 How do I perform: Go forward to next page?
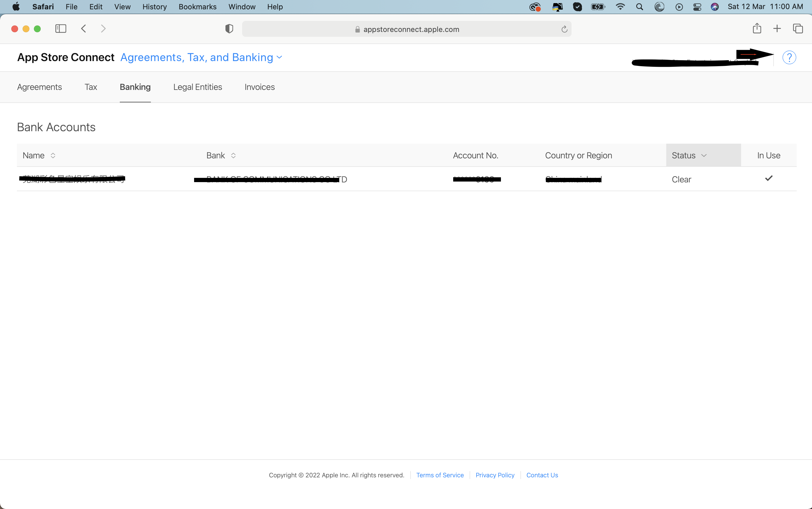coord(103,29)
